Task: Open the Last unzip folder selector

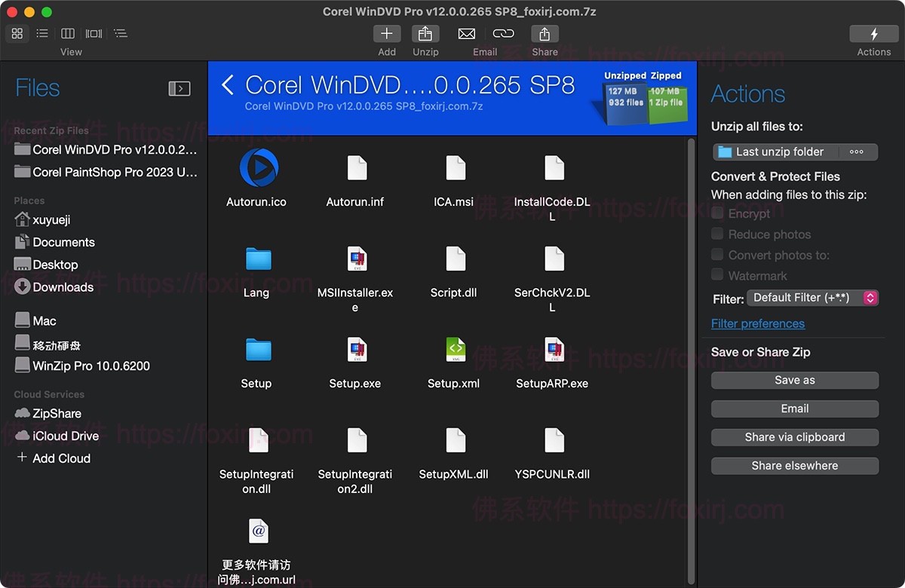Action: pos(777,152)
